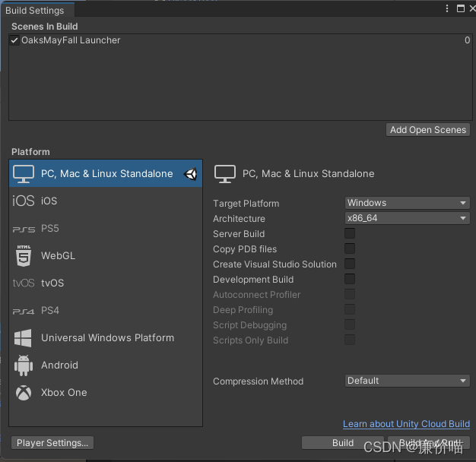Open the window's three-dot options menu

click(447, 8)
